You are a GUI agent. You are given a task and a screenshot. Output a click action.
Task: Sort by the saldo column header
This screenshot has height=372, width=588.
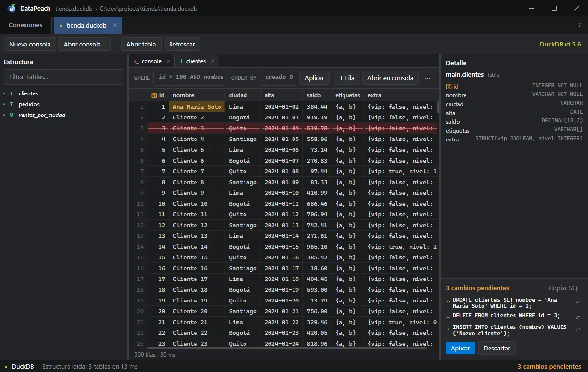coord(317,95)
